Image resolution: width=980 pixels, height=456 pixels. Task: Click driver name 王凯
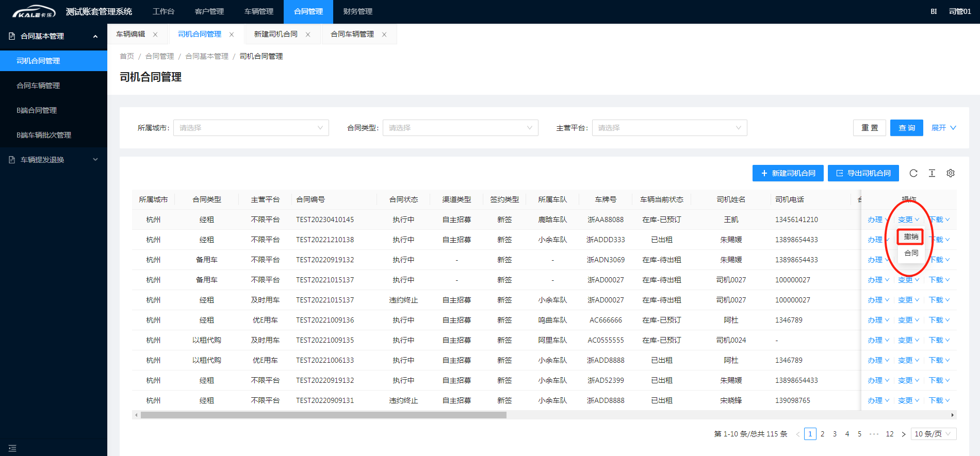731,219
